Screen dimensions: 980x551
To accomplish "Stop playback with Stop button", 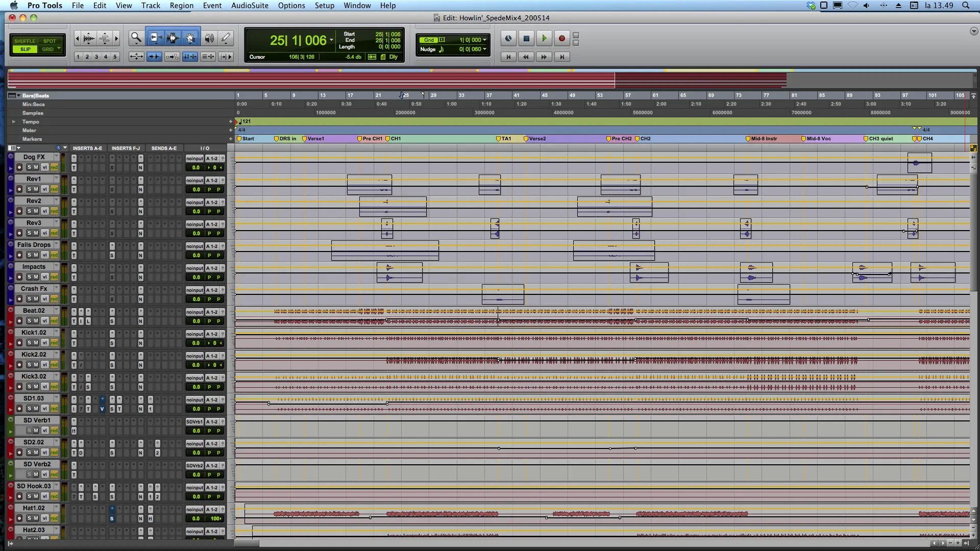I will 526,38.
